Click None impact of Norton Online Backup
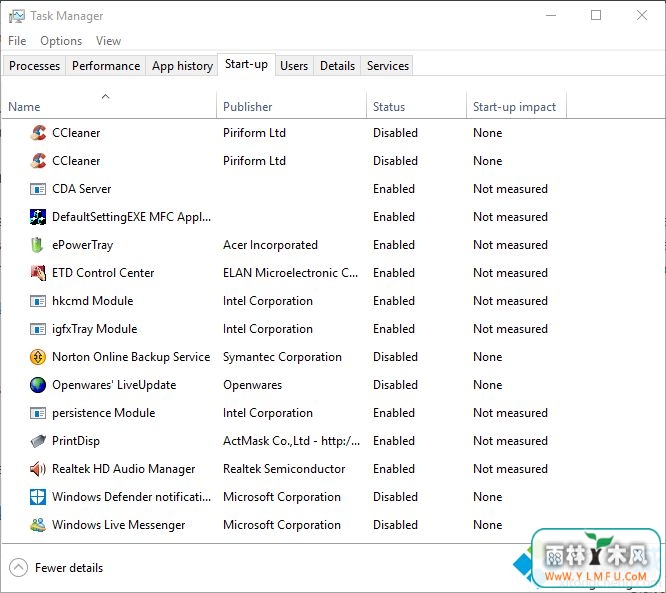The width and height of the screenshot is (666, 593). pyautogui.click(x=488, y=357)
